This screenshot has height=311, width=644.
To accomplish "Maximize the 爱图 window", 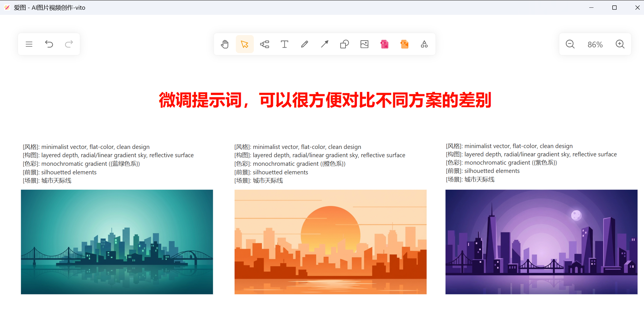I will pyautogui.click(x=614, y=8).
